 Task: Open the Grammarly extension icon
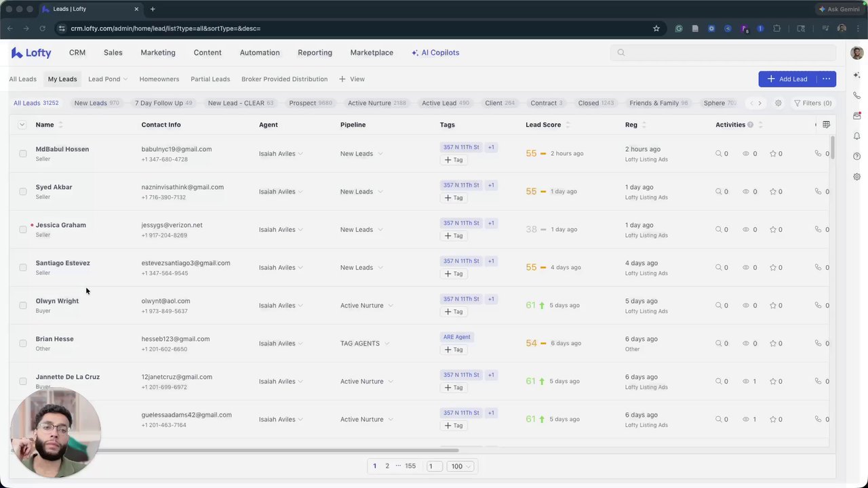(x=679, y=28)
